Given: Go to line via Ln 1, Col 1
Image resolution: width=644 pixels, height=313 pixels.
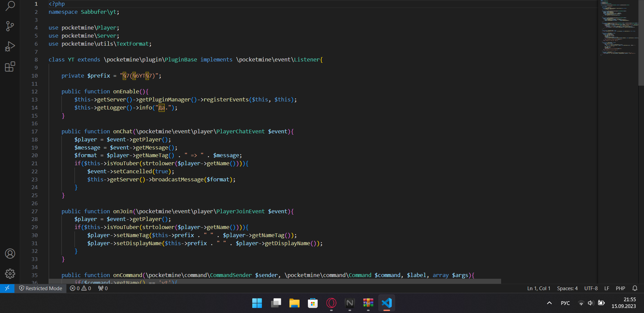Looking at the screenshot, I should point(539,288).
